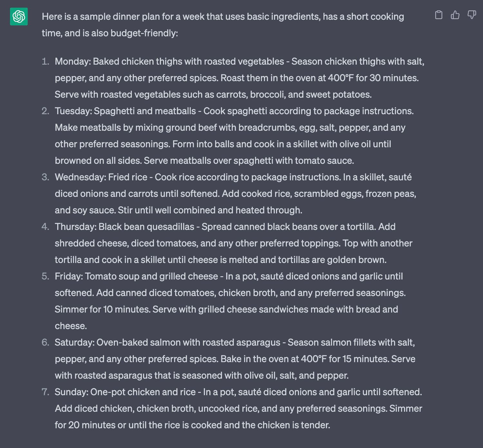This screenshot has width=483, height=448.
Task: Click list number 6 beside Saturday
Action: pyautogui.click(x=45, y=342)
